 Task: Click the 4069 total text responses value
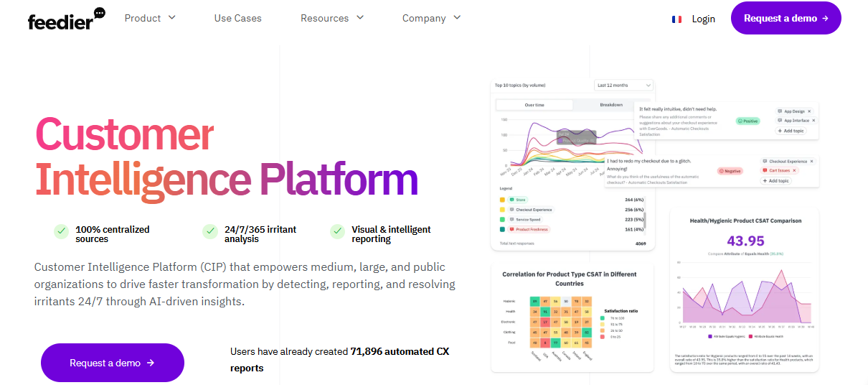tap(640, 243)
